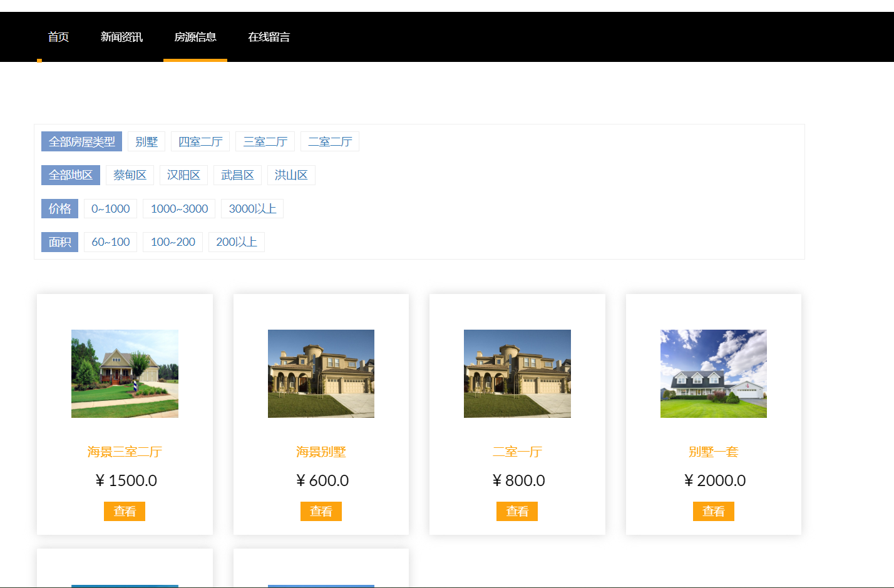Choose the 三室二厅 filter
Screen dimensions: 894x588
(x=265, y=141)
